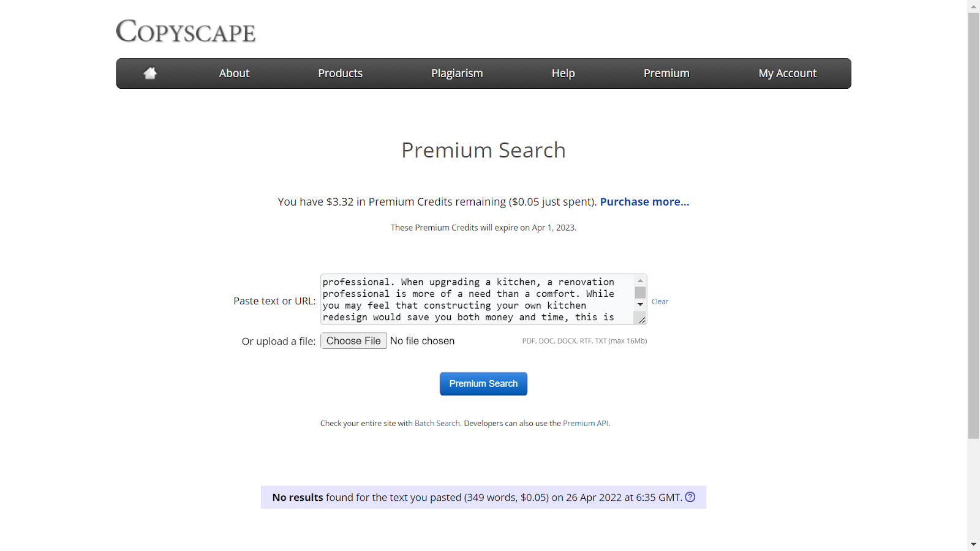980x551 pixels.
Task: Open the Products menu
Action: (x=340, y=73)
